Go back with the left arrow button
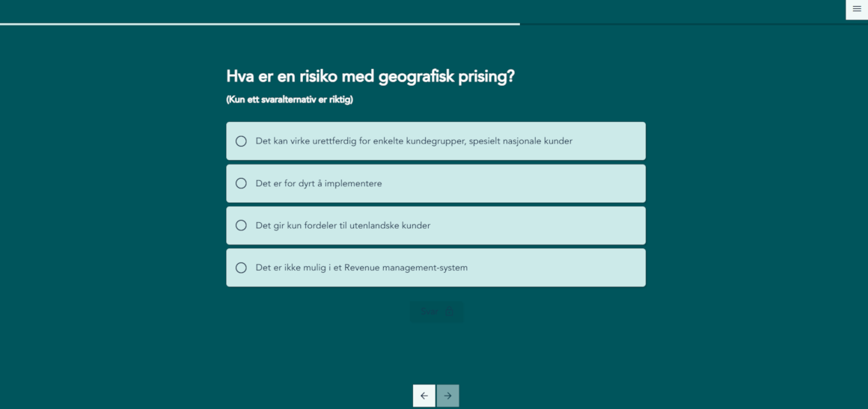 coord(424,396)
